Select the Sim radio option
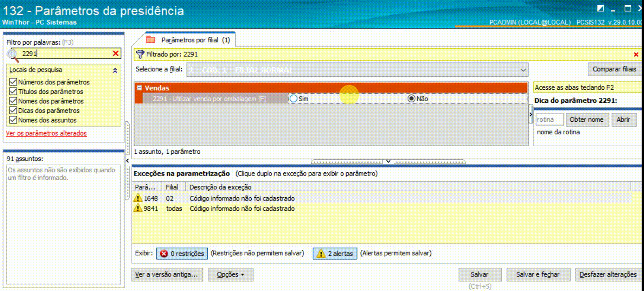The height and width of the screenshot is (291, 644). [294, 98]
